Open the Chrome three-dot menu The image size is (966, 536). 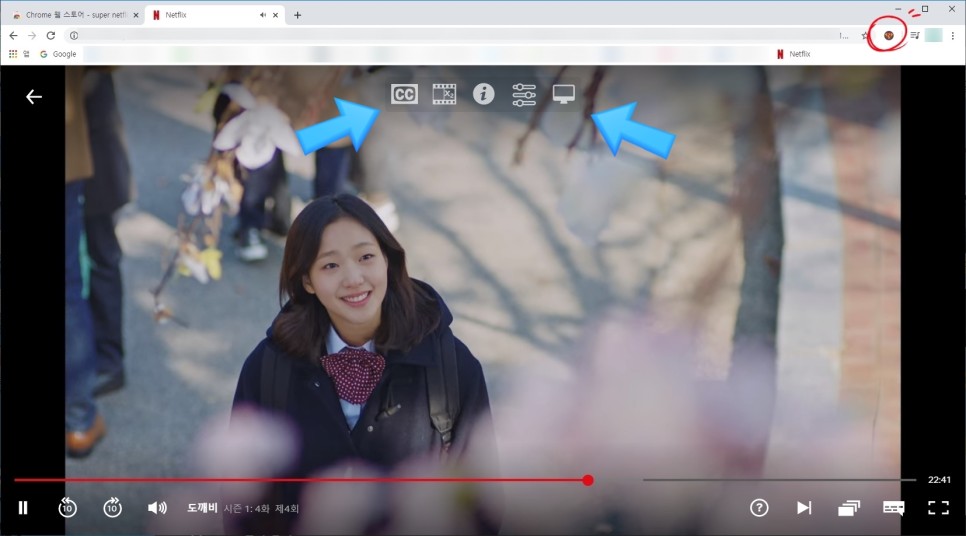(x=952, y=36)
